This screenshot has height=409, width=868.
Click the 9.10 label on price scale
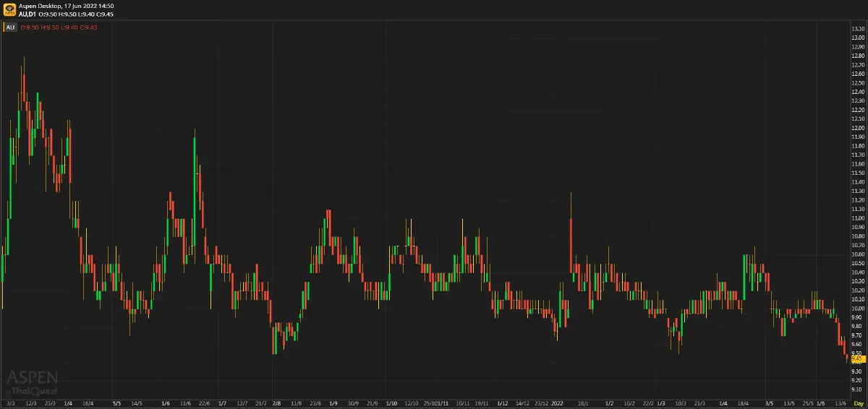point(858,389)
